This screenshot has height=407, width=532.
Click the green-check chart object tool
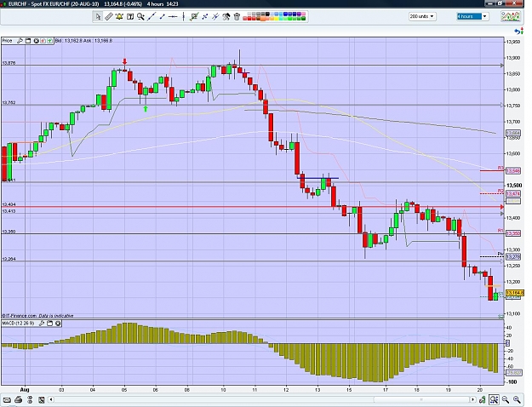[x=194, y=16]
